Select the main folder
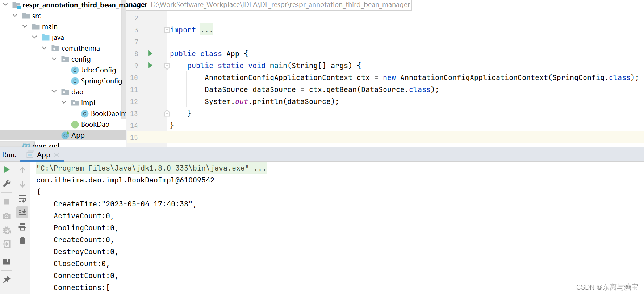Viewport: 644px width, 294px height. [x=50, y=26]
